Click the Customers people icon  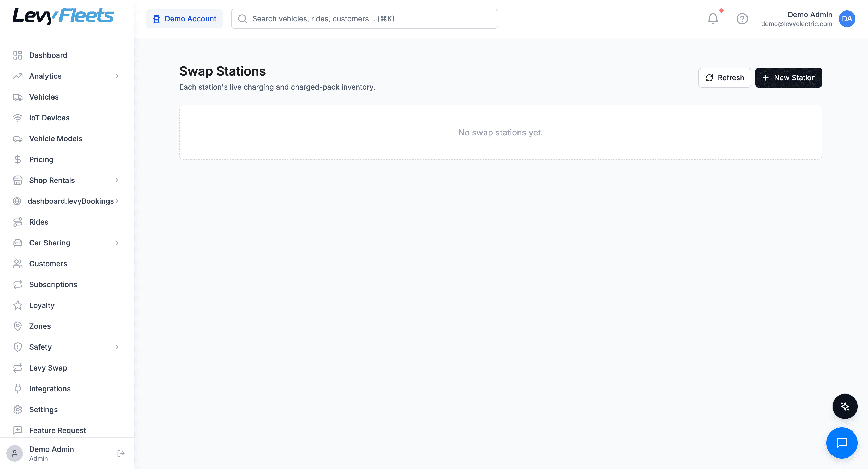point(17,264)
